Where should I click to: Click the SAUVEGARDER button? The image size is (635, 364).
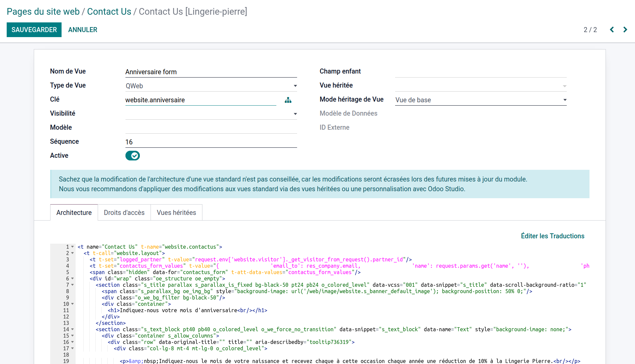[34, 30]
